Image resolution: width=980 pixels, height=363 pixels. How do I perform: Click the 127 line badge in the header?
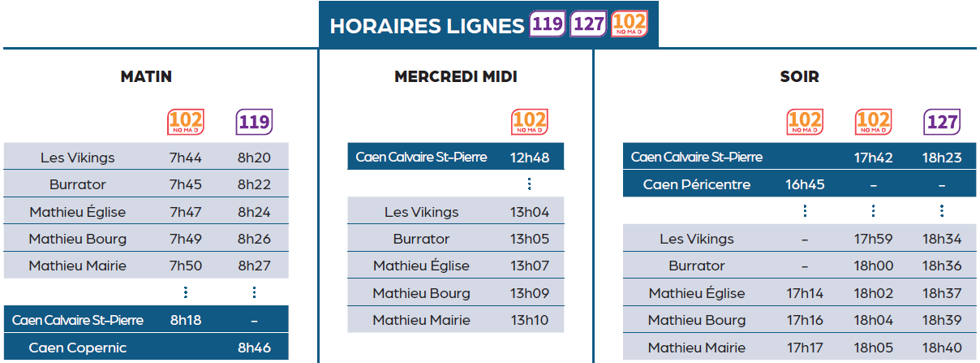click(x=588, y=24)
